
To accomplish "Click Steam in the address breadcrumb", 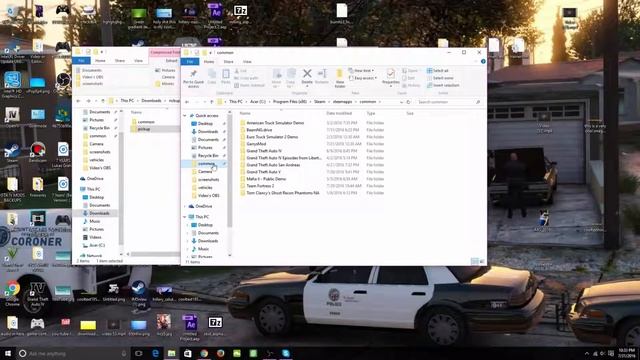I will pyautogui.click(x=320, y=102).
